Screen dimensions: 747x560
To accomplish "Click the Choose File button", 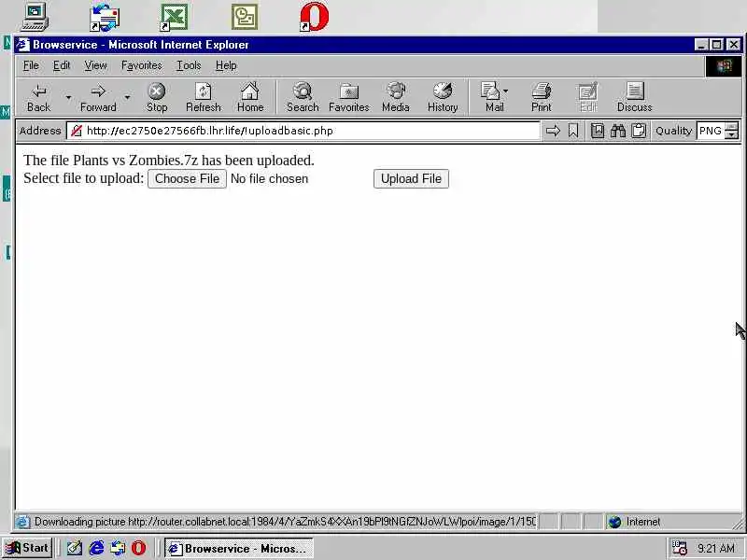I will click(188, 178).
